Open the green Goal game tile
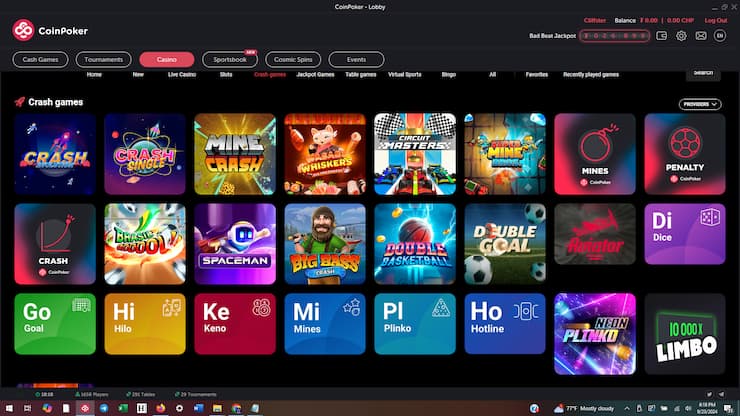740x416 pixels. [55, 324]
